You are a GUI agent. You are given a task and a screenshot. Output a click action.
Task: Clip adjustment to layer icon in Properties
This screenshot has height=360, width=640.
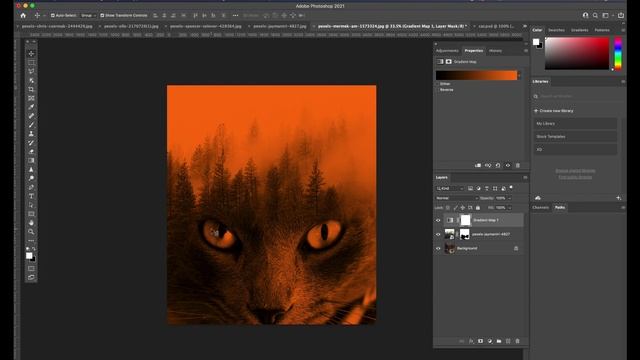[478, 165]
